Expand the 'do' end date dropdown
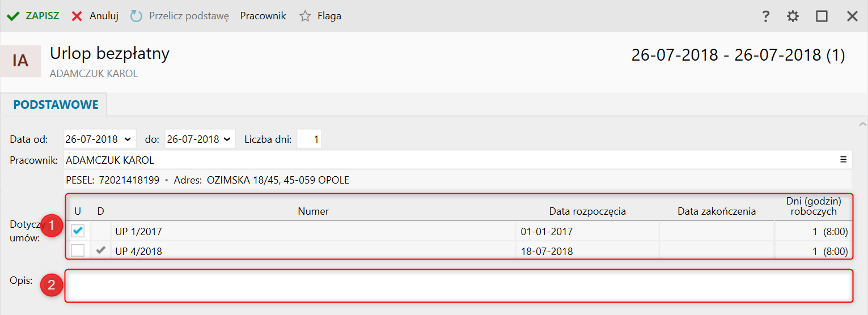 tap(228, 139)
